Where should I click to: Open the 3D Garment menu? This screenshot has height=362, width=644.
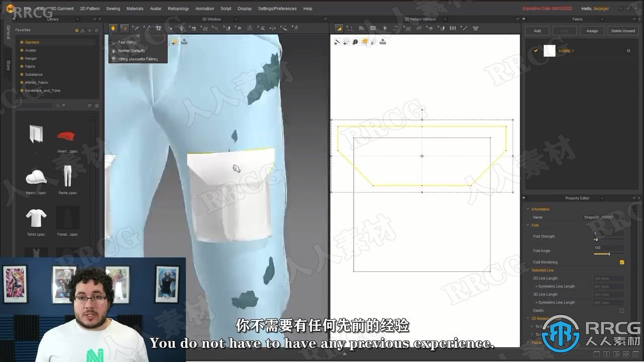[62, 9]
